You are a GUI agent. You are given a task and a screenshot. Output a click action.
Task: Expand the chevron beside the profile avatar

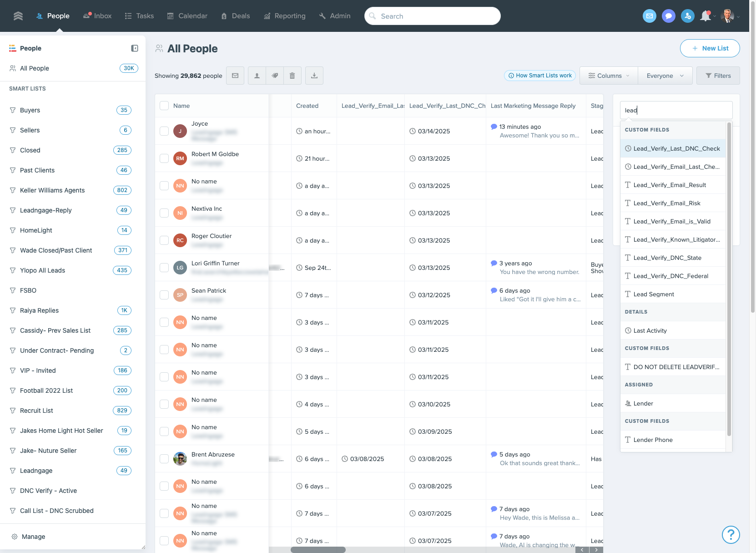click(738, 17)
